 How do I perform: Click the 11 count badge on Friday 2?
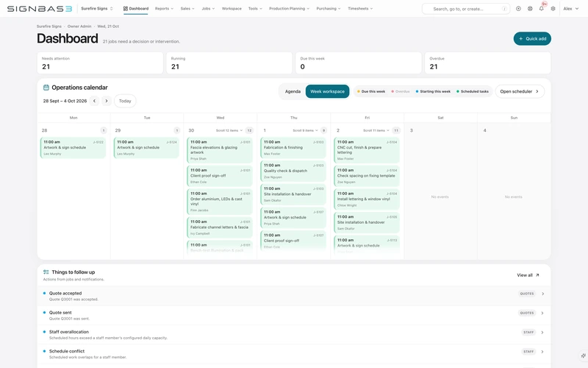click(396, 130)
